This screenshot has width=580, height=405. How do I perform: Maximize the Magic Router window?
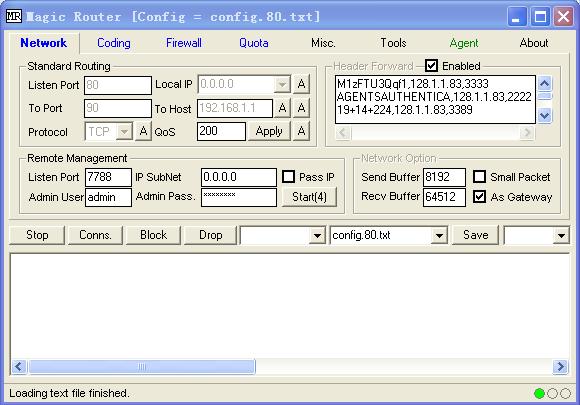click(540, 17)
